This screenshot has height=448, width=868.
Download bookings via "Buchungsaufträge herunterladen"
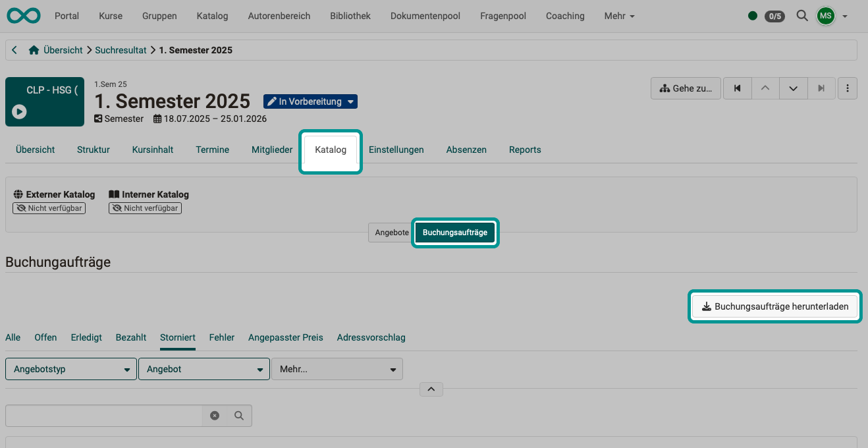point(774,306)
